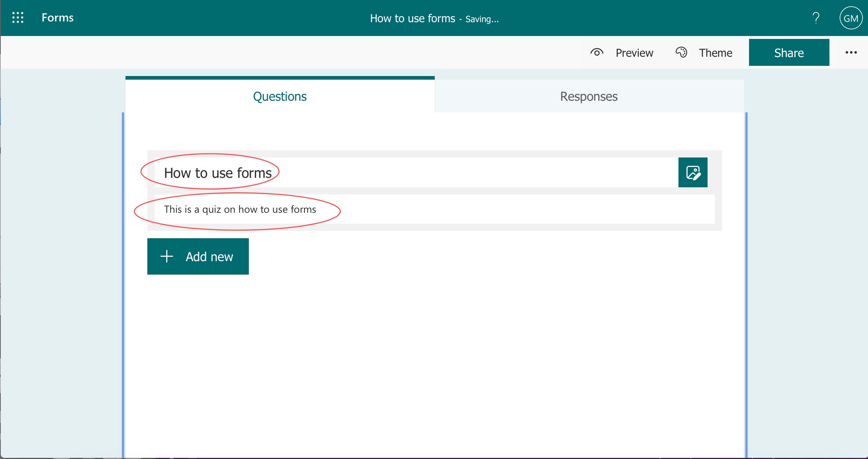Click the Preview text label

tap(634, 53)
